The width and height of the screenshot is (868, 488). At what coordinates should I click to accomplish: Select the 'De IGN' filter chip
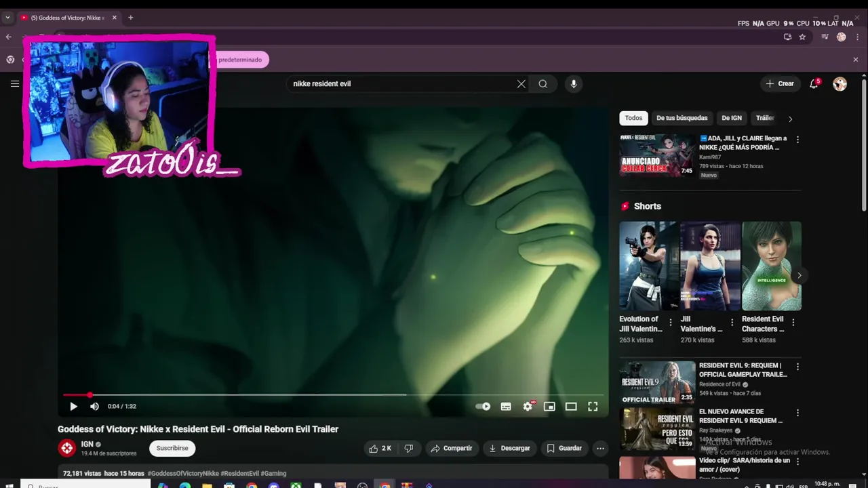click(731, 118)
